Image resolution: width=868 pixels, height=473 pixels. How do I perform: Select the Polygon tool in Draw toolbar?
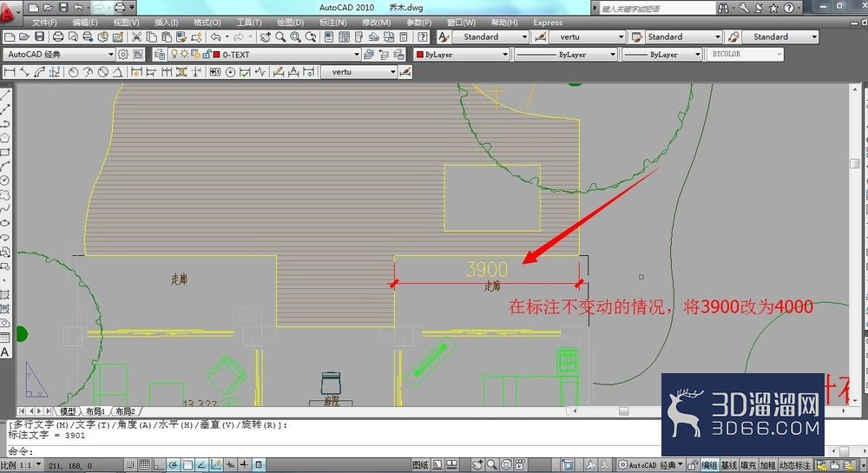tap(5, 138)
